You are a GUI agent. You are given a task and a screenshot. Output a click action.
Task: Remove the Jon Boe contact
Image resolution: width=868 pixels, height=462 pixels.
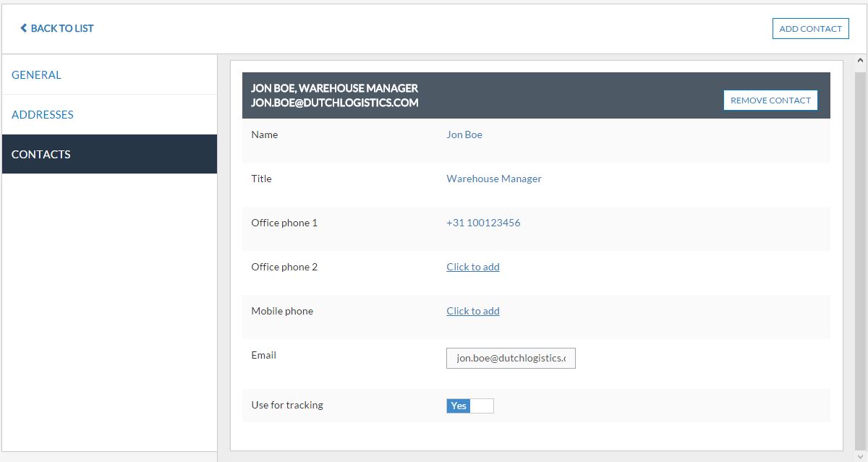[770, 100]
